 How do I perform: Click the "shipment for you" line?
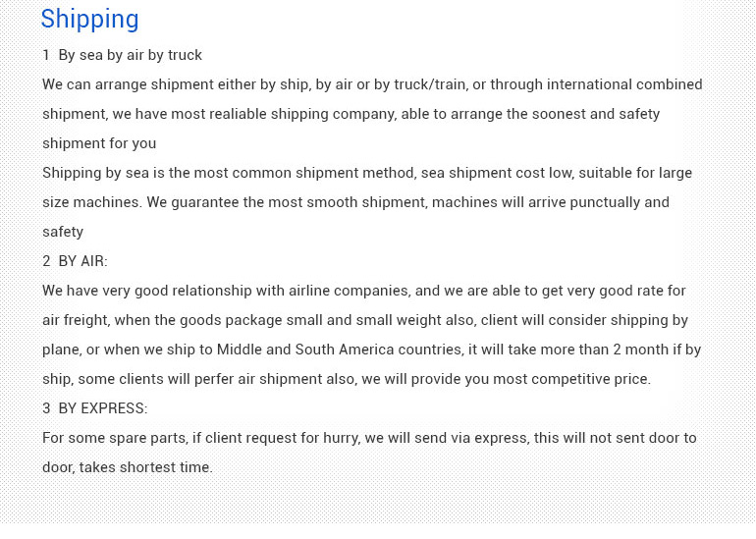[x=99, y=143]
